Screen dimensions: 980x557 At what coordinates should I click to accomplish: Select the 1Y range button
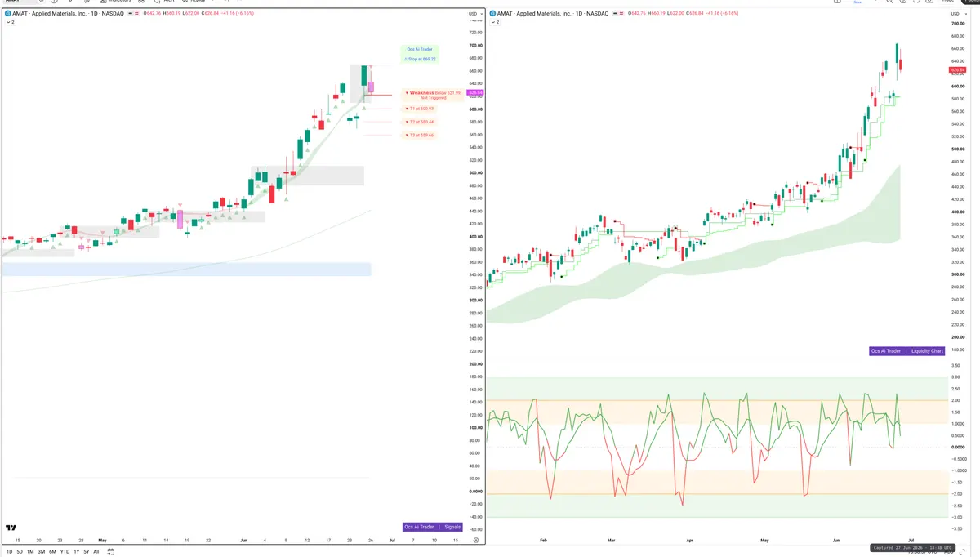[x=76, y=551]
